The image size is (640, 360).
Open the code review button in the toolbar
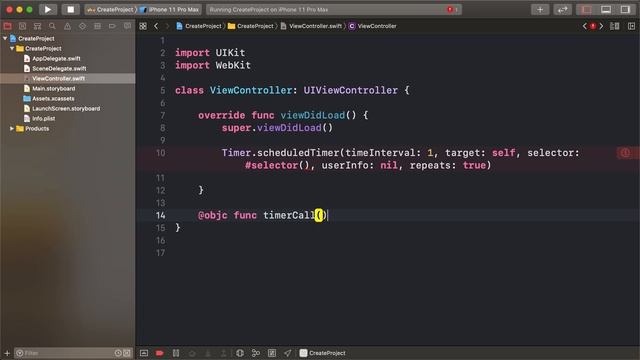[x=562, y=9]
